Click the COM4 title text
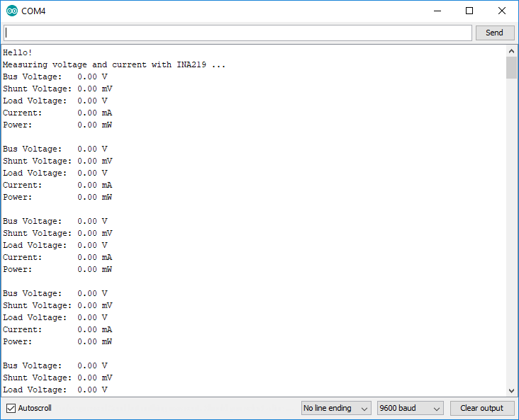This screenshot has width=519, height=420. point(33,11)
